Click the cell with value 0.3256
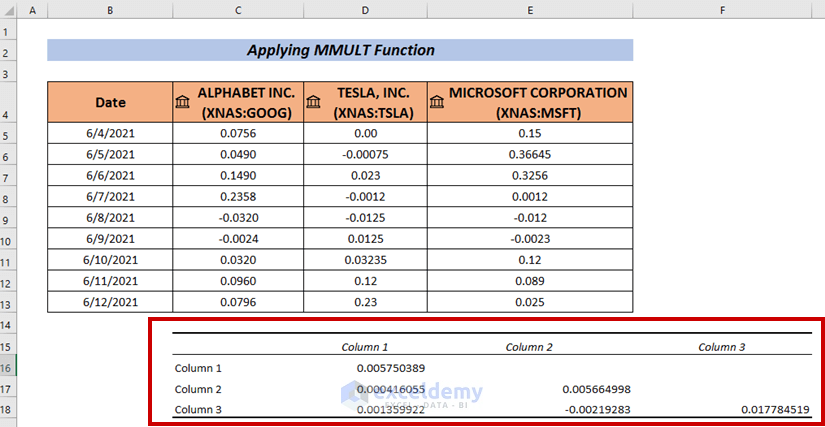This screenshot has width=825, height=427. (530, 176)
